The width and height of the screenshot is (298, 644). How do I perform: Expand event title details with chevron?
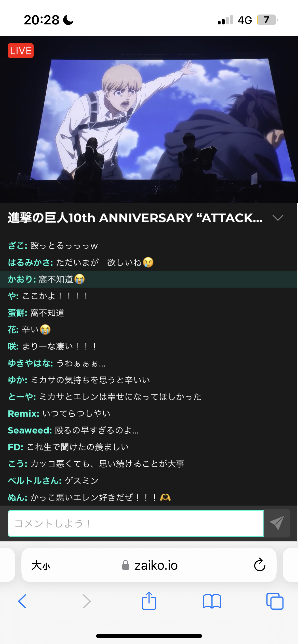click(278, 218)
